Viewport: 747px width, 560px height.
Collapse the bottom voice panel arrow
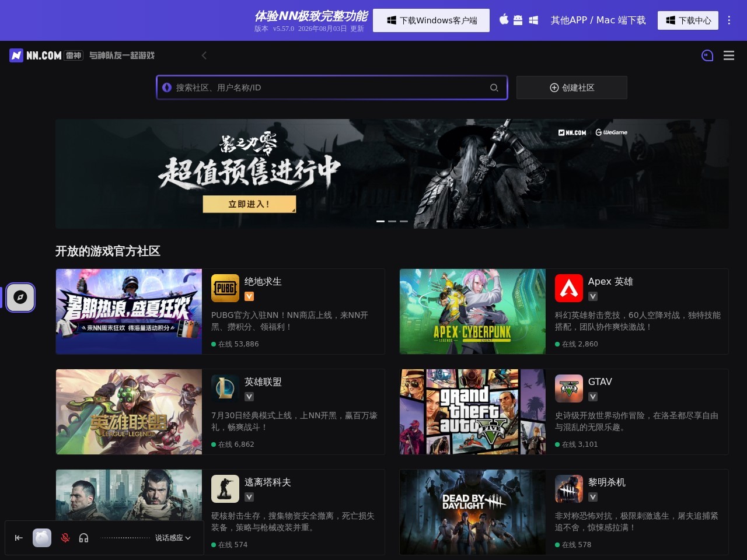(19, 538)
